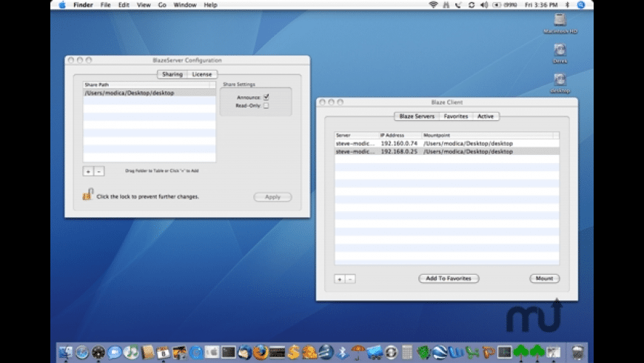644x363 pixels.
Task: Open the View menu
Action: 144,5
